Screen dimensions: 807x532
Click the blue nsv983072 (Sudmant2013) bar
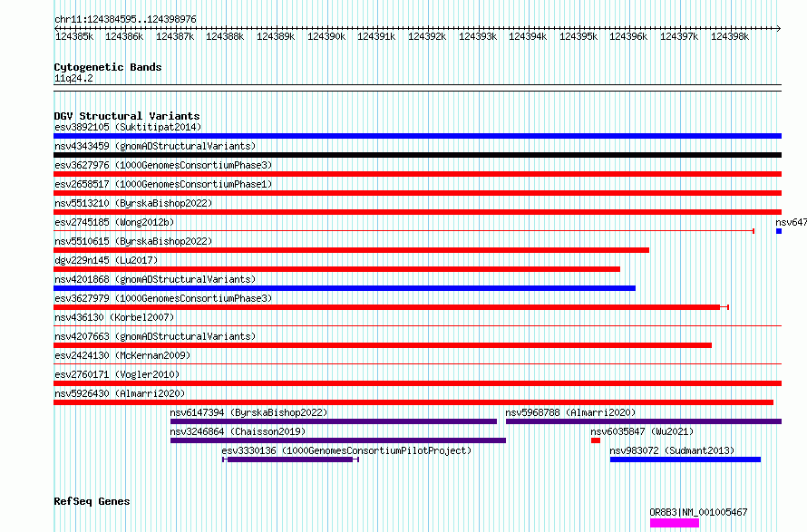(x=685, y=459)
